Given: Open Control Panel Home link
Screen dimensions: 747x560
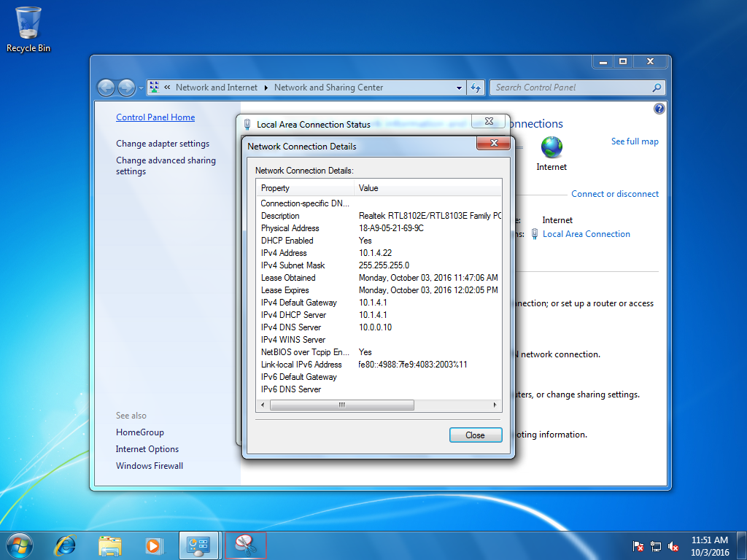Looking at the screenshot, I should pos(155,117).
